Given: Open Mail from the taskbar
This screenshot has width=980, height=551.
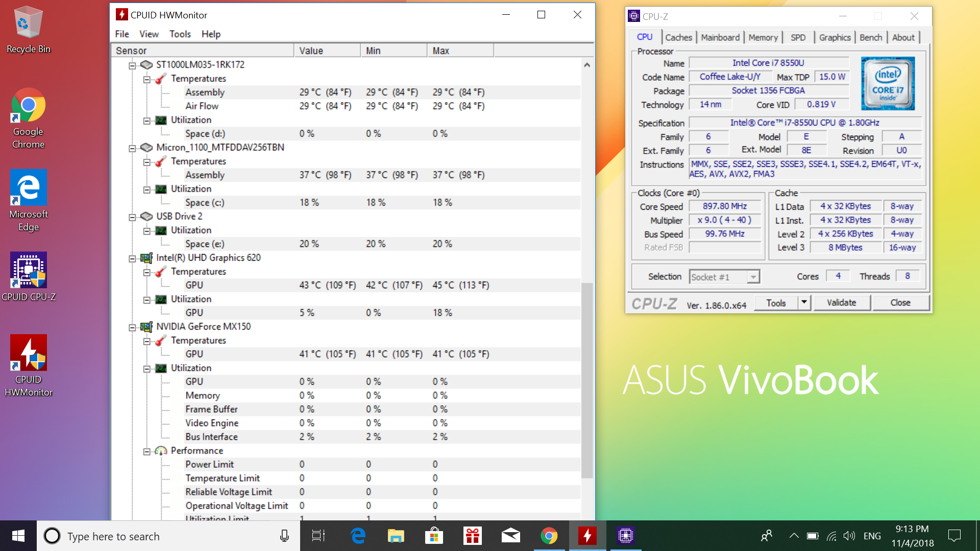Looking at the screenshot, I should 510,536.
